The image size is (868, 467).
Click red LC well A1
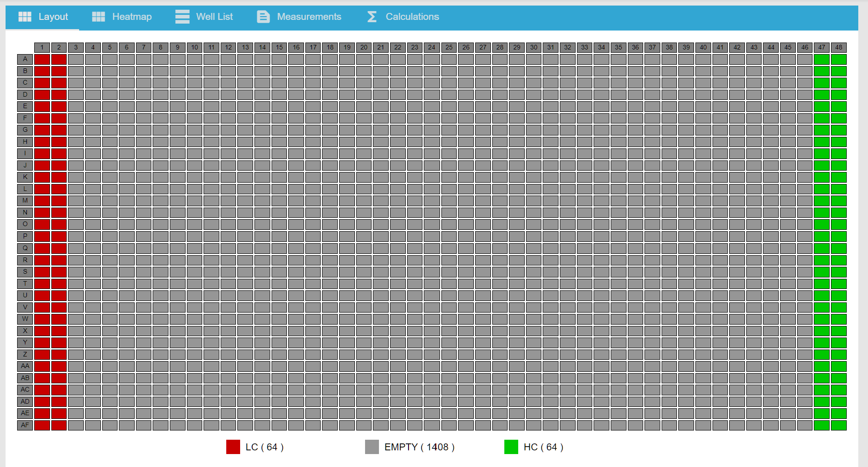(x=42, y=59)
